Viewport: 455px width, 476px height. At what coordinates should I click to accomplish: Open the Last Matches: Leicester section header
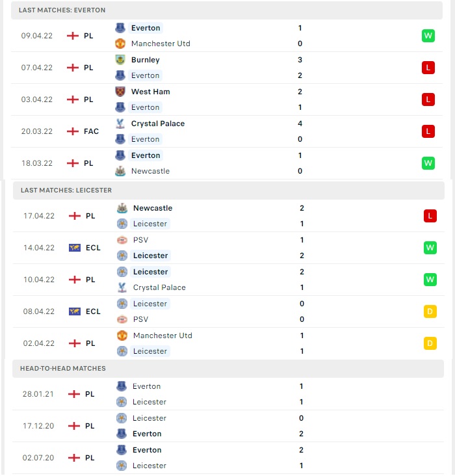(229, 191)
